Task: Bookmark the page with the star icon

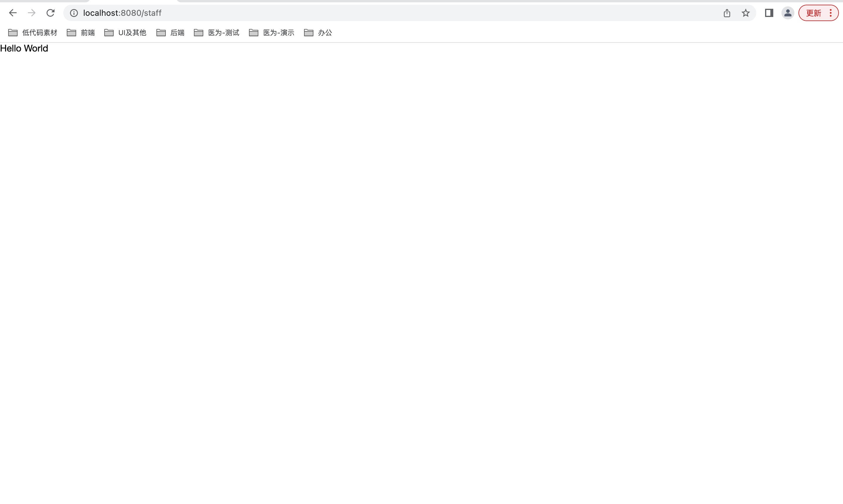Action: (745, 13)
